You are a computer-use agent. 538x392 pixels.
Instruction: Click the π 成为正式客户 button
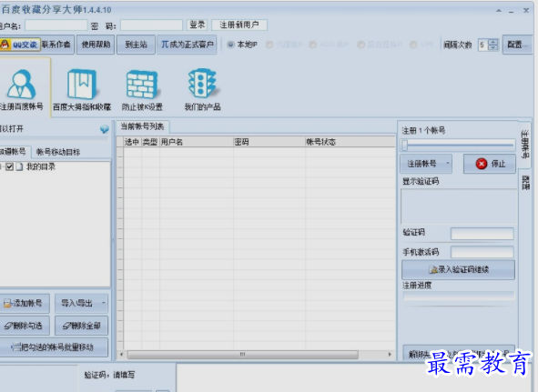[187, 45]
